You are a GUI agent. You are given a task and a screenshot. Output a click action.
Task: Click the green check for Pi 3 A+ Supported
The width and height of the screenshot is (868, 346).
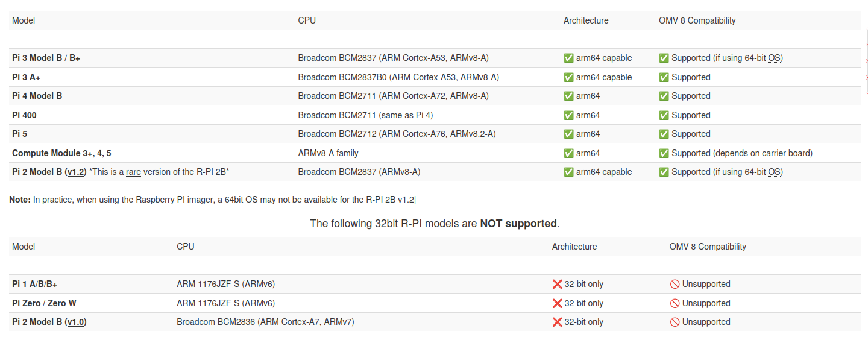[664, 77]
